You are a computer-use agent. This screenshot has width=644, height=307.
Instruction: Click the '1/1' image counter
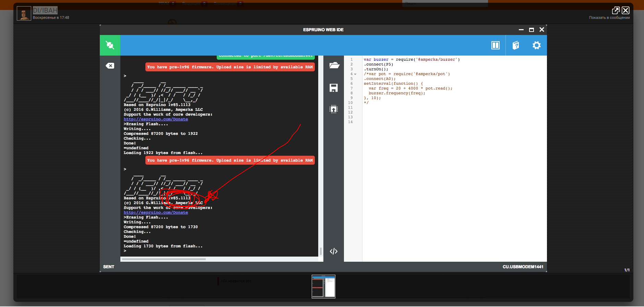point(627,270)
